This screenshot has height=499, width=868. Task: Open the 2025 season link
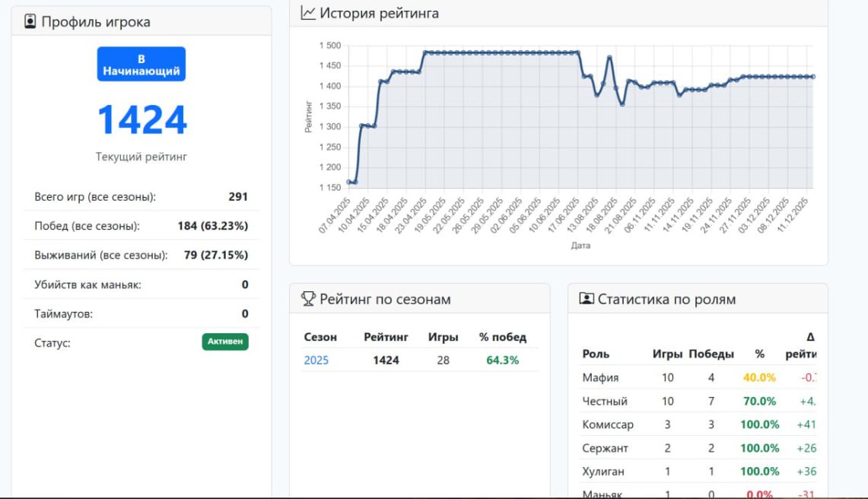click(316, 360)
